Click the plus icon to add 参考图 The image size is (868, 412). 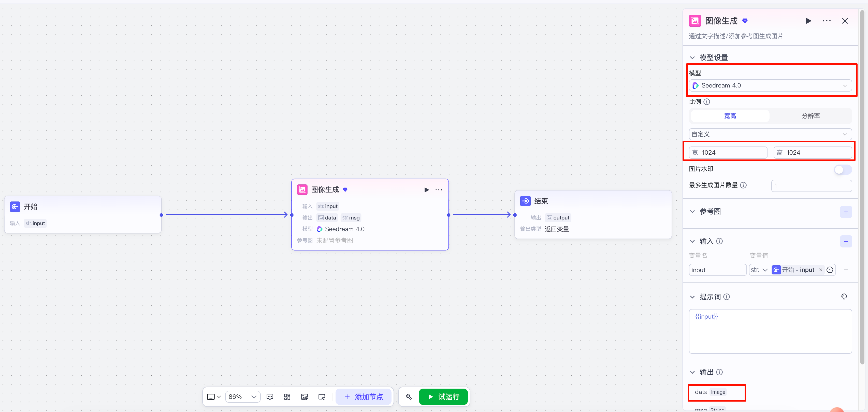[x=846, y=212]
